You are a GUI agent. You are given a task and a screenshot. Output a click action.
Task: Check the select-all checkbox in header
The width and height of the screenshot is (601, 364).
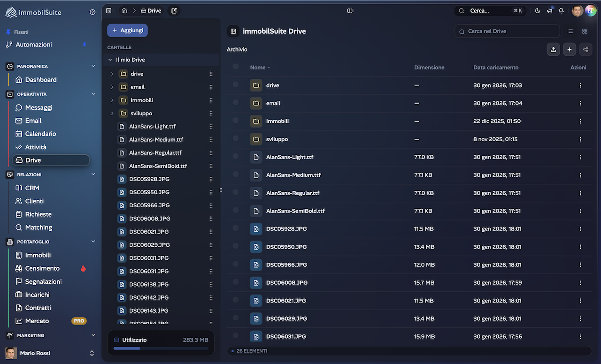[x=236, y=67]
